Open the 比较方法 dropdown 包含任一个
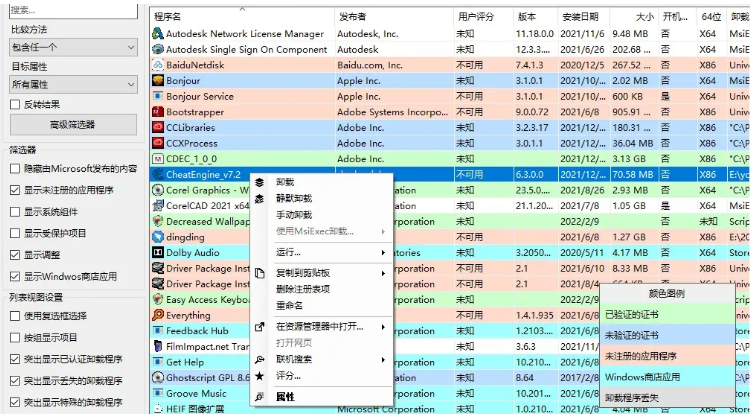The image size is (750, 414). point(73,47)
